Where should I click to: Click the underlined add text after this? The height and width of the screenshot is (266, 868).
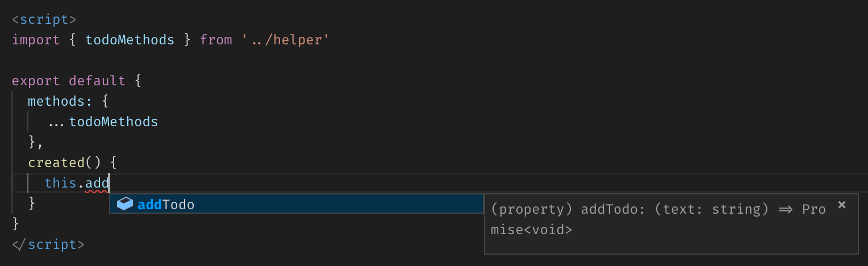point(97,183)
